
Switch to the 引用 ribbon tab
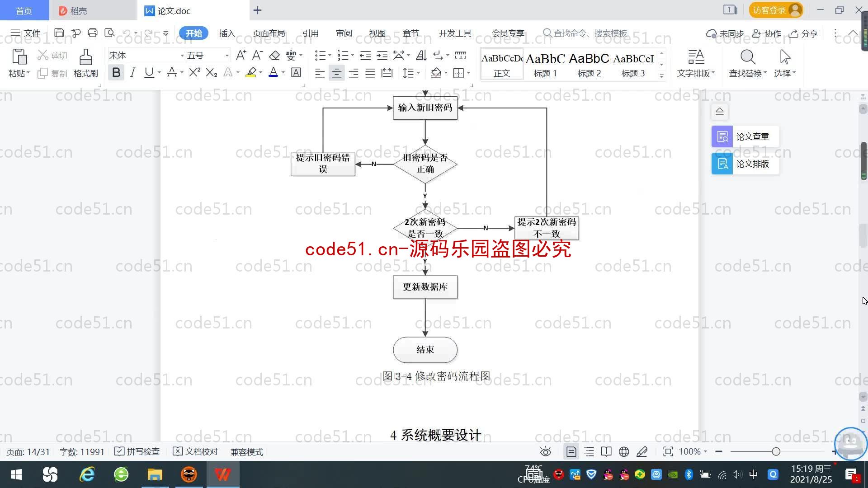point(310,33)
